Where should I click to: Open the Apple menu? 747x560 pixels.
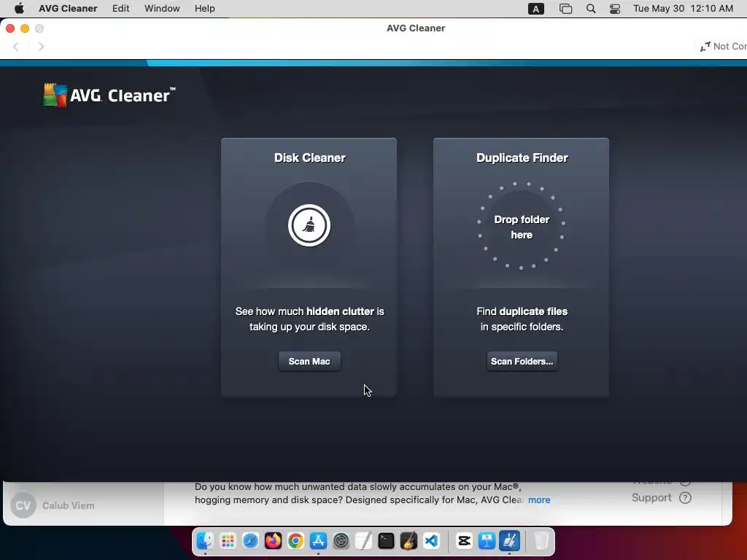[19, 9]
